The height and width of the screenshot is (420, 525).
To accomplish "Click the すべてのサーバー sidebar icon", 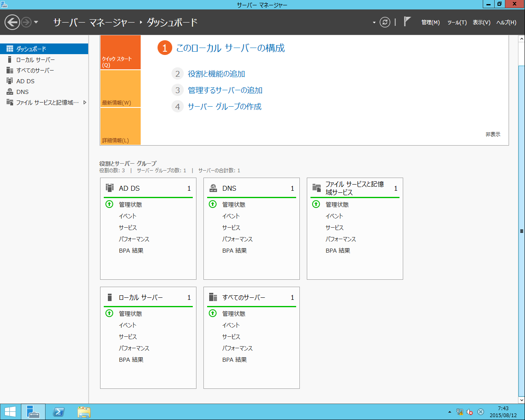I will pyautogui.click(x=10, y=70).
